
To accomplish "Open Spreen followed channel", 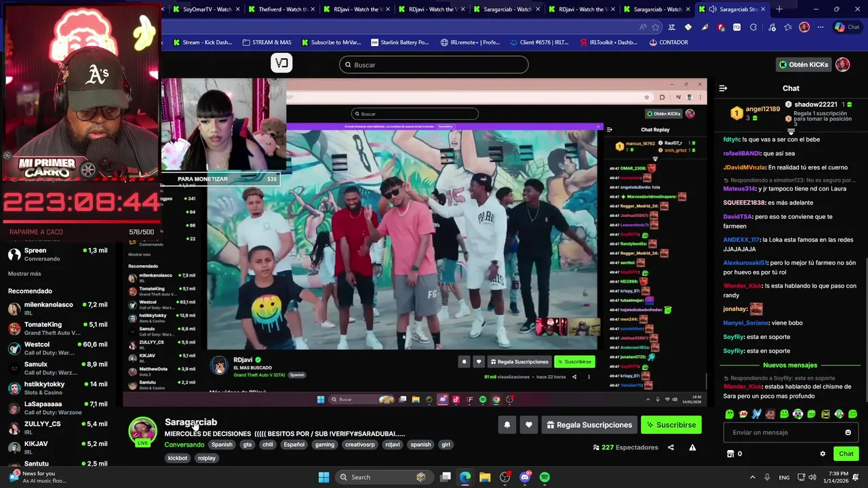I will click(x=57, y=254).
